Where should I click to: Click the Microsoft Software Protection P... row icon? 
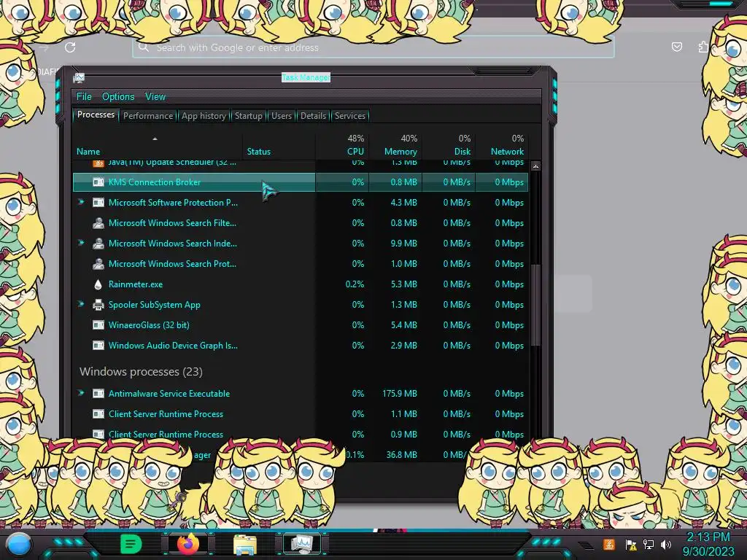(98, 203)
